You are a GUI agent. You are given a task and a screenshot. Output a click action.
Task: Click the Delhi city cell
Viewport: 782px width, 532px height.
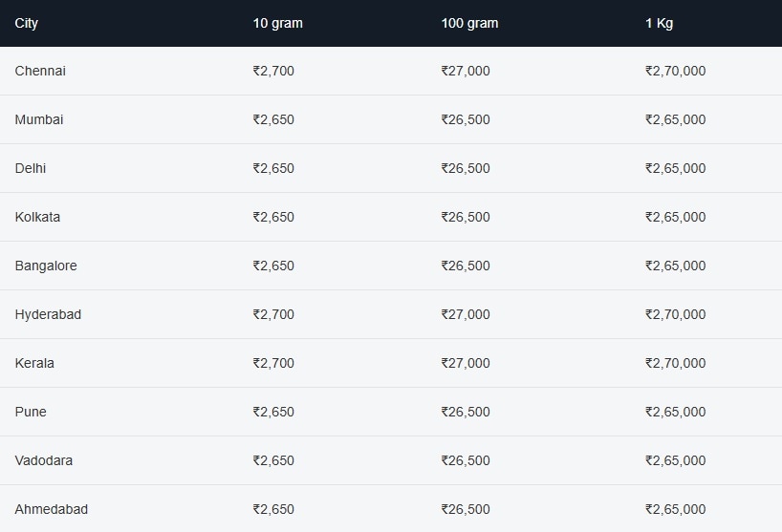[x=31, y=168]
